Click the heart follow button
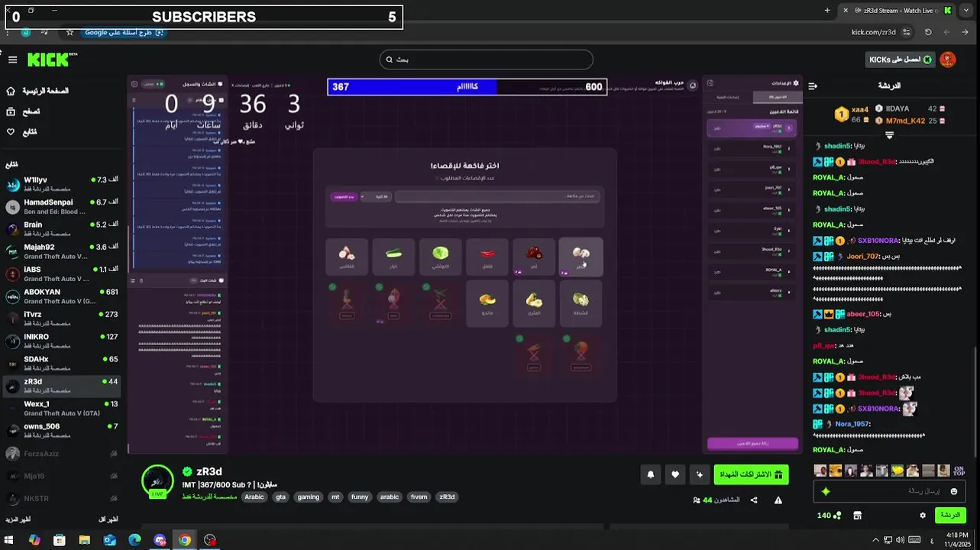The width and height of the screenshot is (980, 550). click(675, 474)
